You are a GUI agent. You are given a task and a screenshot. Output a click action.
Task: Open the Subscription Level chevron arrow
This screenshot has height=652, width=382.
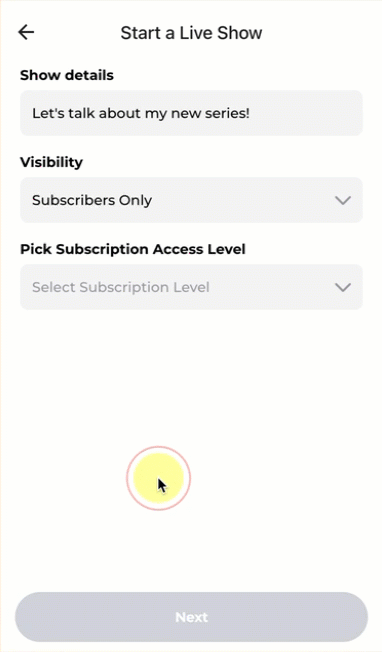343,287
